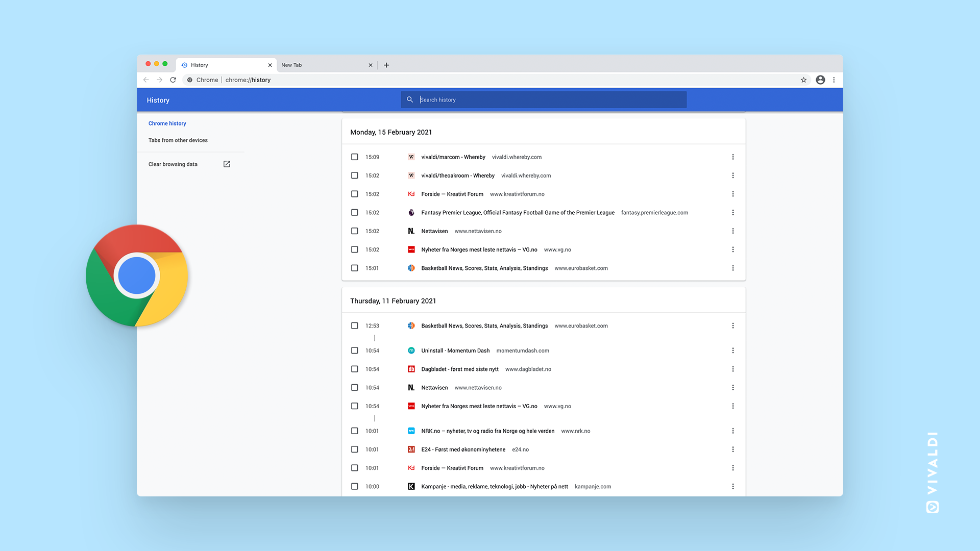This screenshot has height=551, width=980.
Task: Click the three-dot menu icon for VG.no
Action: pos(733,249)
